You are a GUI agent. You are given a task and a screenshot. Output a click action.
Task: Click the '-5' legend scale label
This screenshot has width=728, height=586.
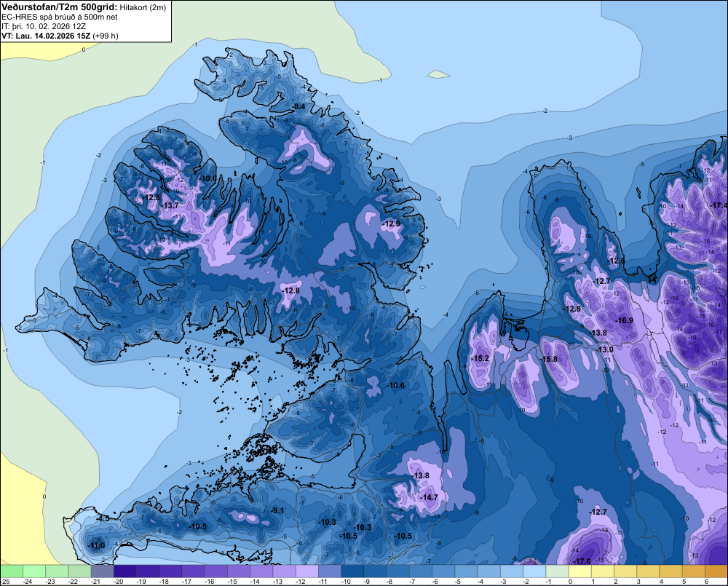point(458,582)
